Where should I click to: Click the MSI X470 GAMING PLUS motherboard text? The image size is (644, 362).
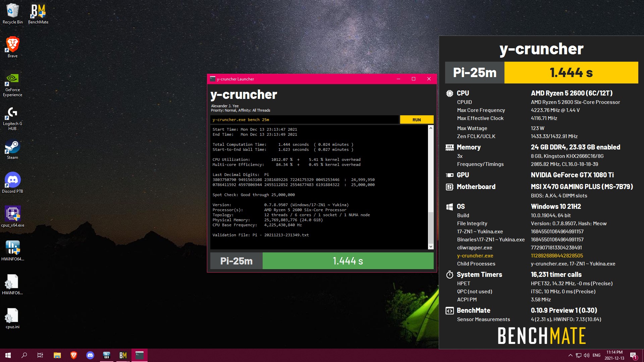coord(582,187)
